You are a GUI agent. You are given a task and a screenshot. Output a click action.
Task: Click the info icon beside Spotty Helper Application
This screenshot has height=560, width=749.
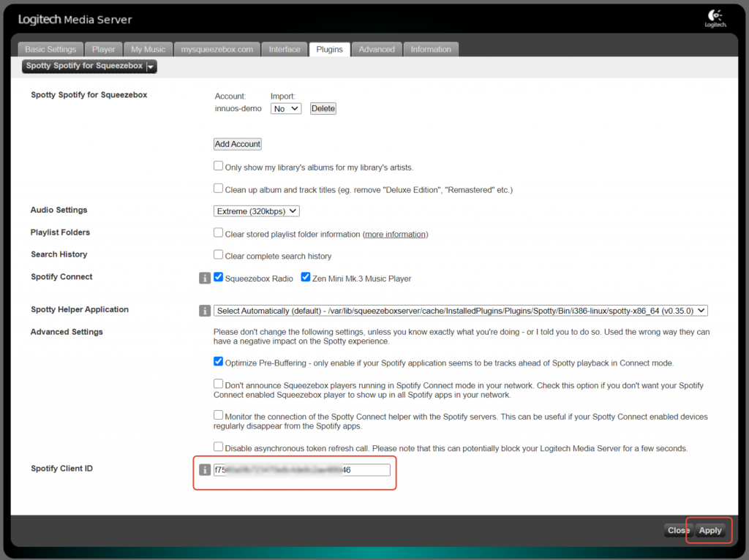[205, 311]
